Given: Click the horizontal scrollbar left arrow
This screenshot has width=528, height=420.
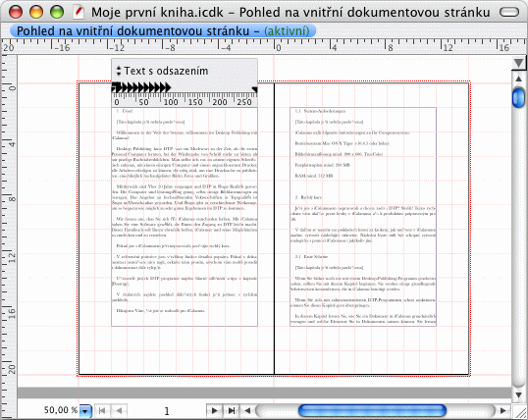Looking at the screenshot, I should point(247,410).
